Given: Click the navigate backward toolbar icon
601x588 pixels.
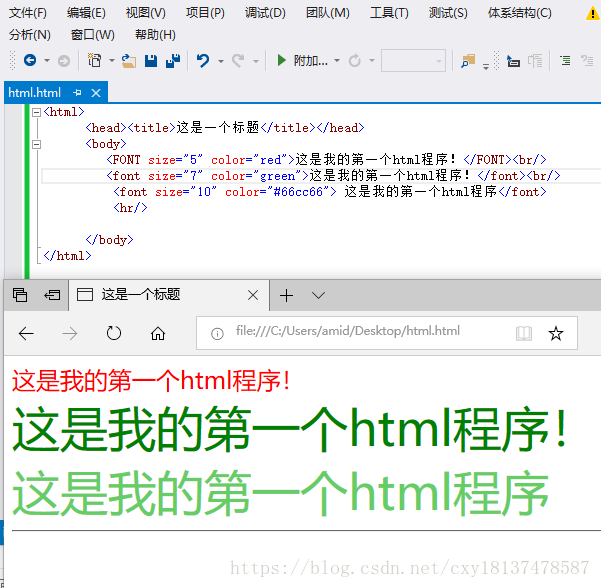Looking at the screenshot, I should click(30, 60).
